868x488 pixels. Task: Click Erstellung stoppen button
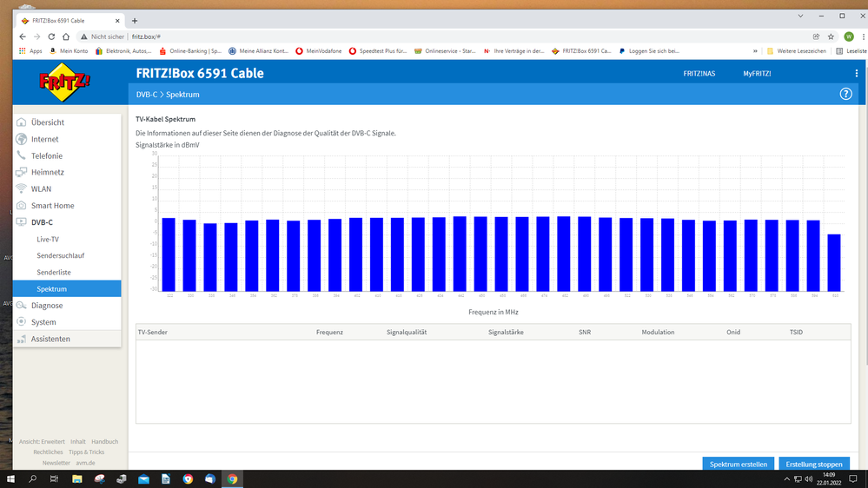[x=814, y=465]
